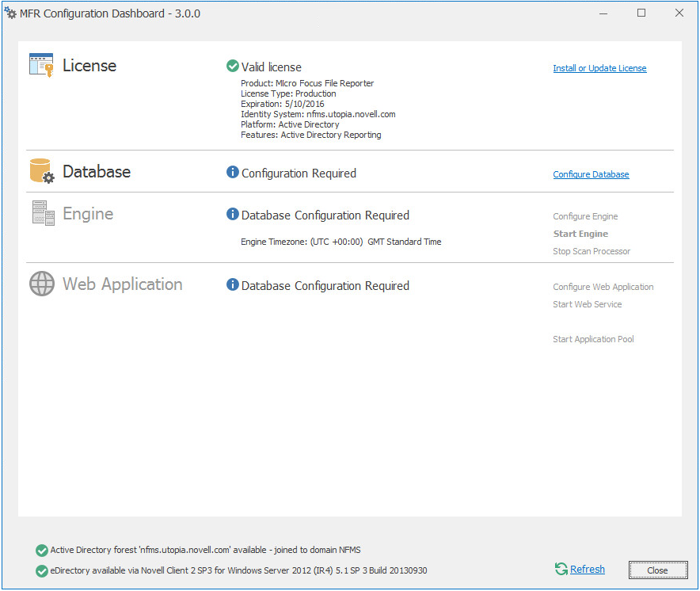Open the Install or Update License link
700x591 pixels.
[x=599, y=68]
